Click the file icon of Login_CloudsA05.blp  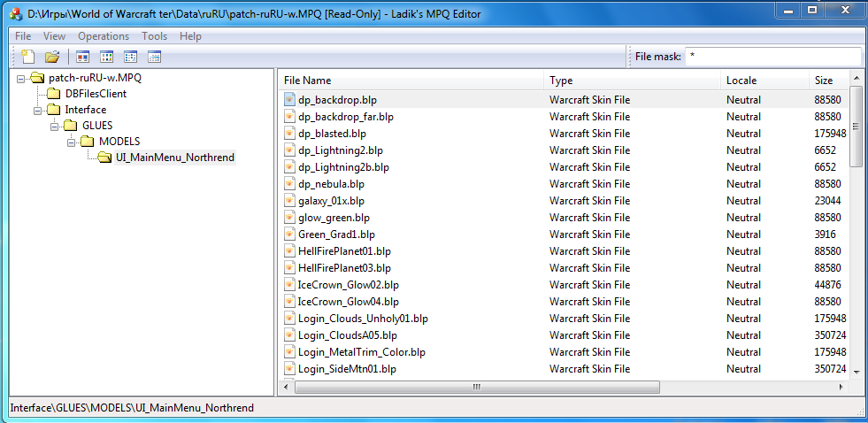click(x=289, y=335)
